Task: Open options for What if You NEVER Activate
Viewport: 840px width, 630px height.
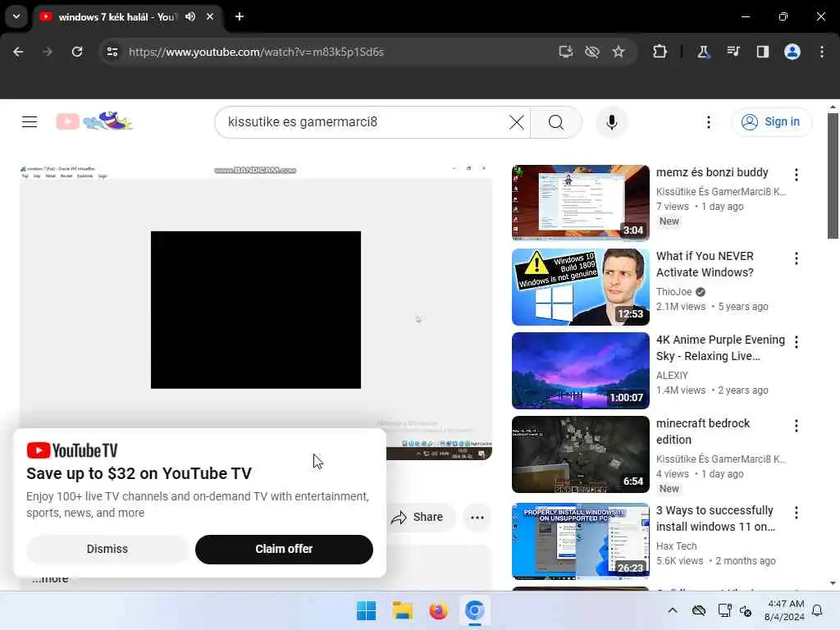Action: pos(796,258)
